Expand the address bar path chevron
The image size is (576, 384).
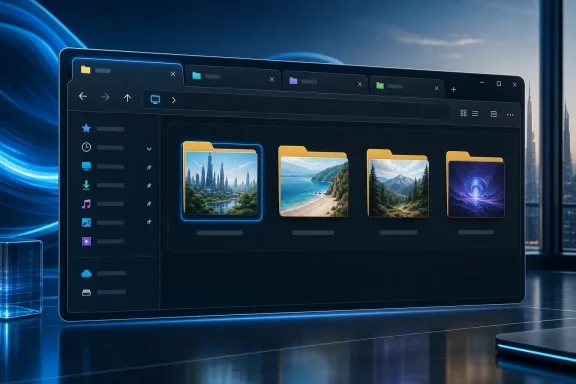point(174,100)
